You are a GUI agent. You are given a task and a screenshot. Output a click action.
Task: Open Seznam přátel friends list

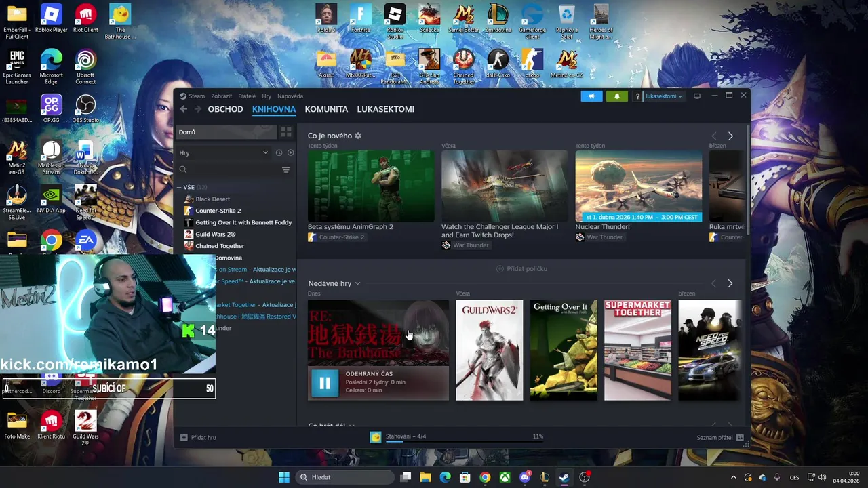[719, 437]
